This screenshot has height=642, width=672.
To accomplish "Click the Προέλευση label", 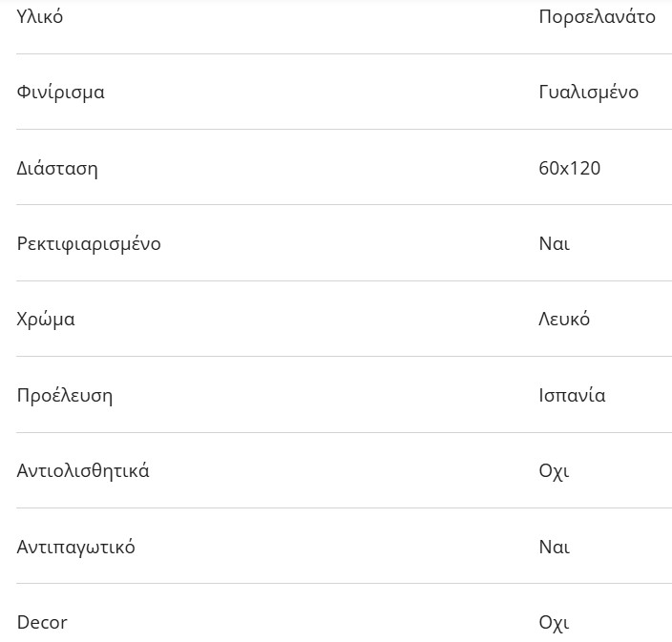I will pyautogui.click(x=65, y=396).
